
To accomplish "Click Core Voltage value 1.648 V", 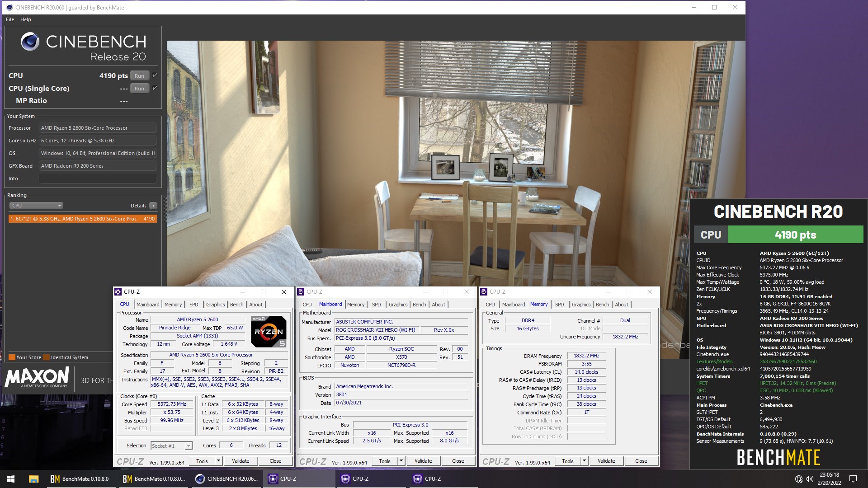I will click(x=229, y=344).
